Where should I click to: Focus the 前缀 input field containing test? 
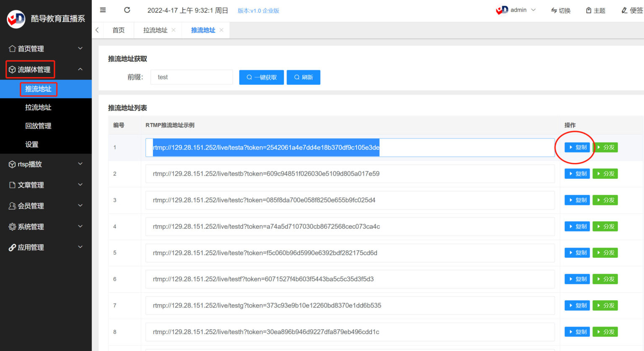(x=192, y=77)
